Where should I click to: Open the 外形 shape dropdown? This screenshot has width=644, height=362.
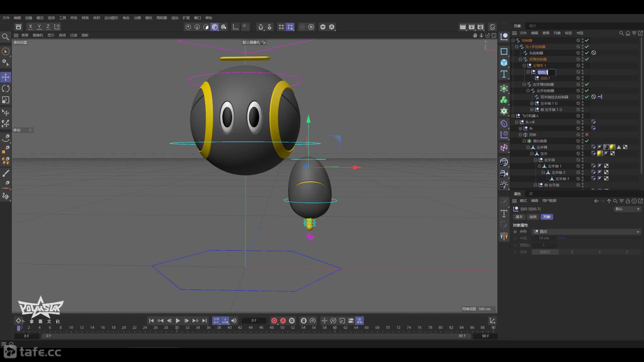pos(586,232)
